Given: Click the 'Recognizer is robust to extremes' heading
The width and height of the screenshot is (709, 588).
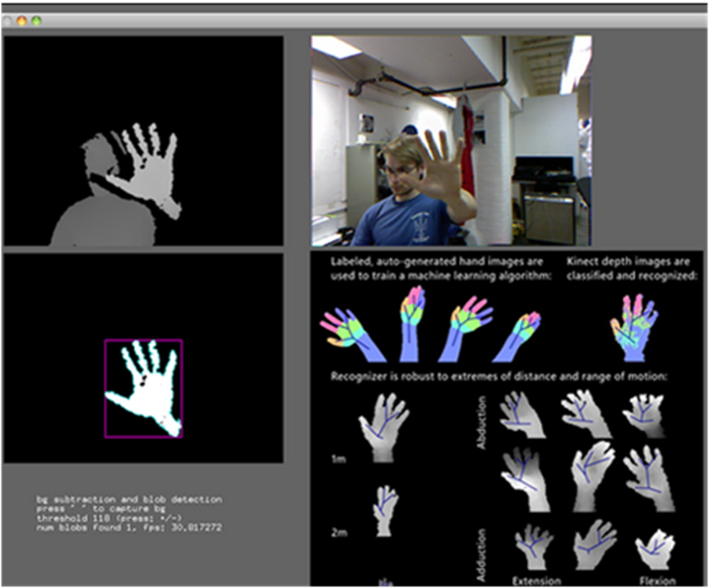Looking at the screenshot, I should coord(499,374).
